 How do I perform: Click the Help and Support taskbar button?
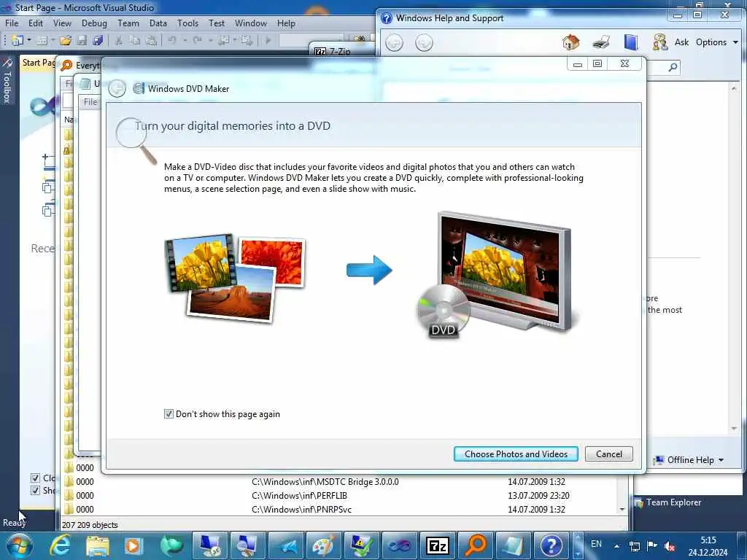[551, 545]
